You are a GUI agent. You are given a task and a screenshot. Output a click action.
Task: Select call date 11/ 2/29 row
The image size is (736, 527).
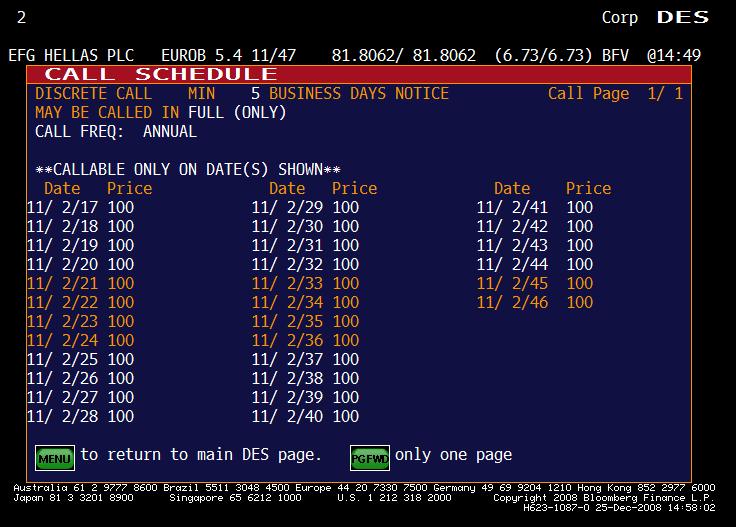[x=306, y=207]
